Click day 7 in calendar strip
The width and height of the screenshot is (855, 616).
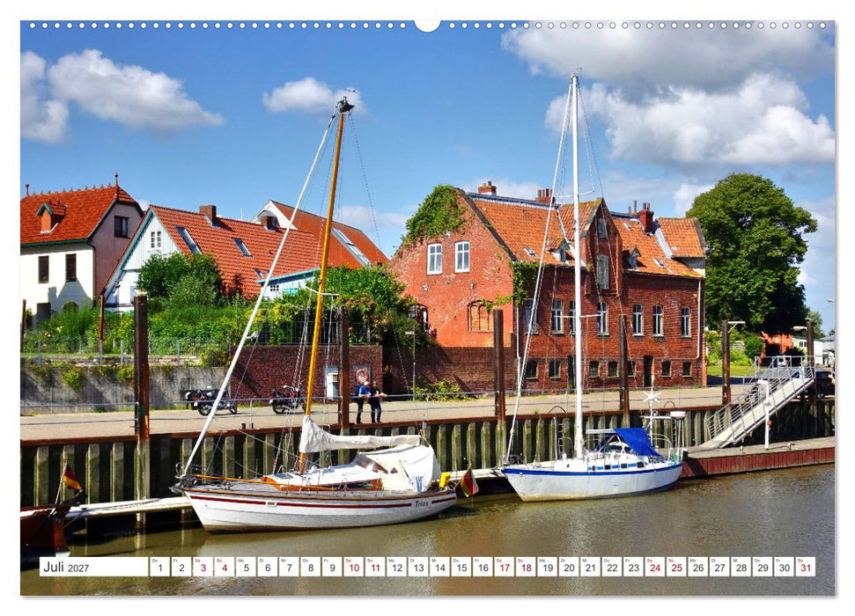click(x=289, y=567)
